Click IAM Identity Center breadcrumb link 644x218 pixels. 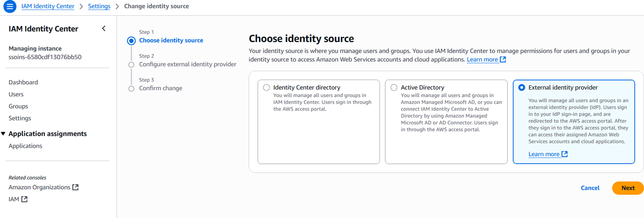(x=48, y=6)
